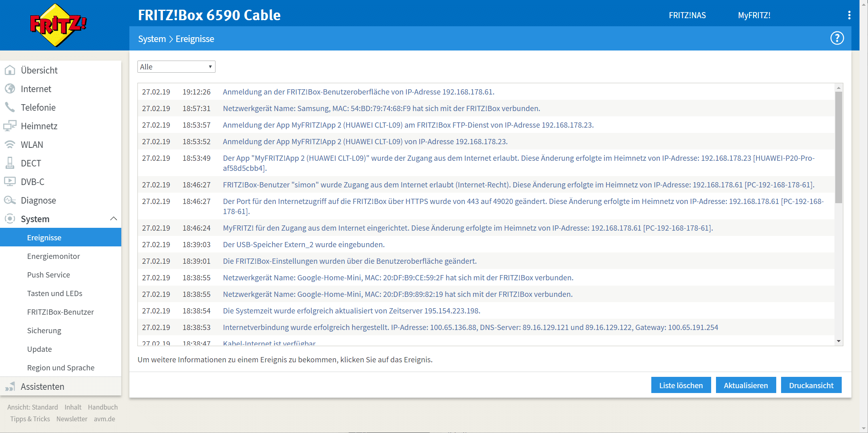Open Druckansicht print view
The height and width of the screenshot is (433, 868).
811,385
